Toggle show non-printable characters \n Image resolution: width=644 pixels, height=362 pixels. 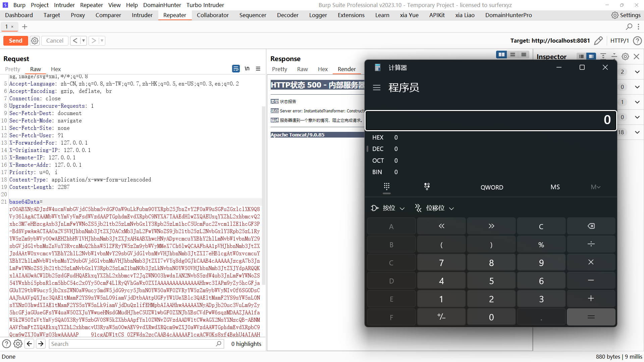pos(247,69)
